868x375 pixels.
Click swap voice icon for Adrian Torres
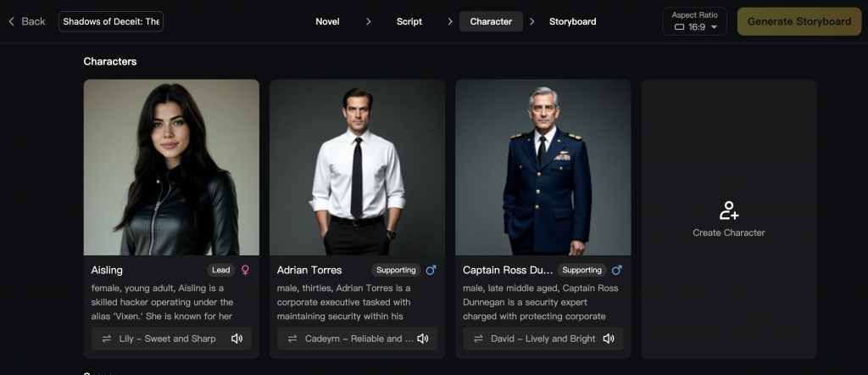point(292,339)
